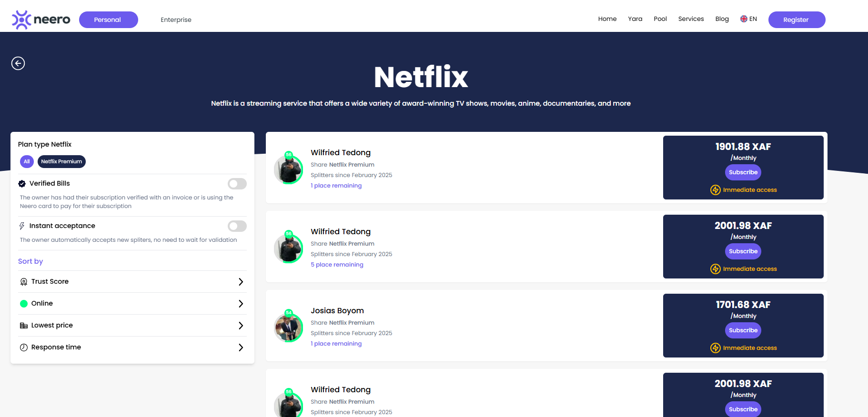The height and width of the screenshot is (417, 868).
Task: Switch to the Personal tab
Action: pyautogui.click(x=109, y=20)
